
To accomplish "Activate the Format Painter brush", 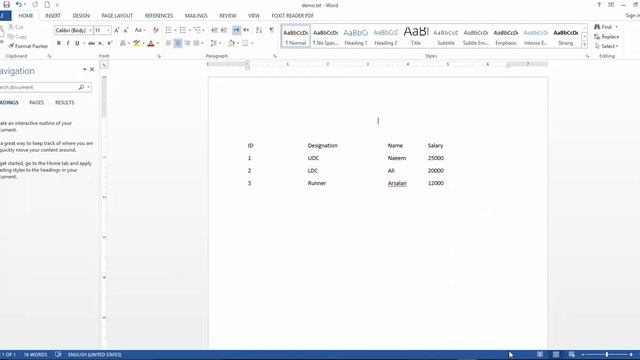I will (28, 46).
